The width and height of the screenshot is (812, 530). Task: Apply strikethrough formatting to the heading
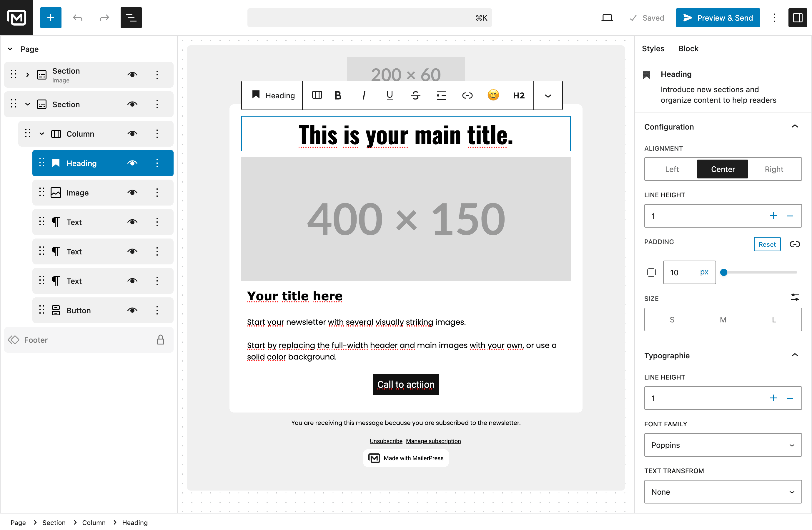(415, 95)
